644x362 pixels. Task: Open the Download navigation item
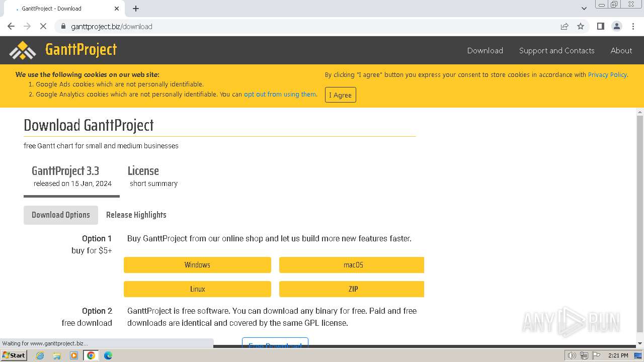(x=485, y=50)
